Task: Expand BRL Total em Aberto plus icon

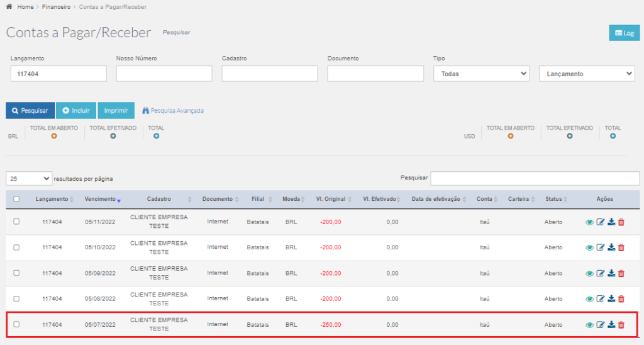Action: click(54, 136)
